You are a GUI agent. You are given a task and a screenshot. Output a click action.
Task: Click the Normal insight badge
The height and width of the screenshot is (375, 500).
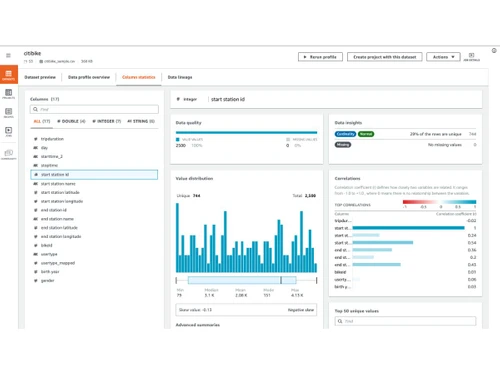tap(366, 134)
